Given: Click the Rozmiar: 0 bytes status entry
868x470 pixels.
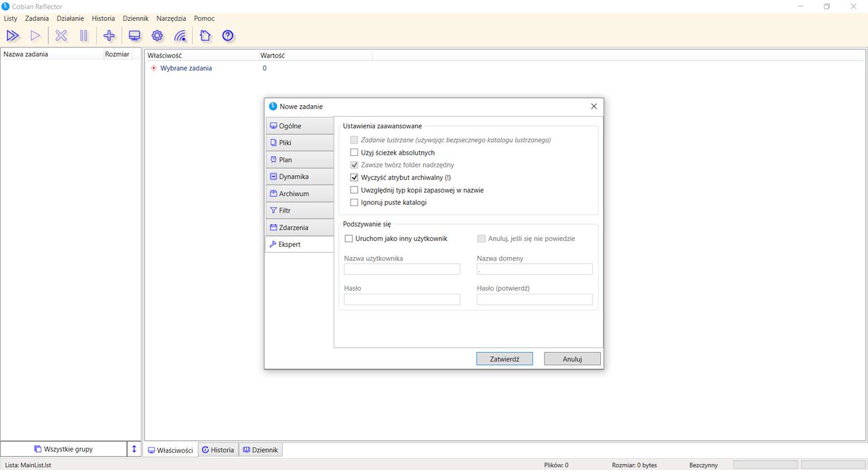Looking at the screenshot, I should 634,465.
